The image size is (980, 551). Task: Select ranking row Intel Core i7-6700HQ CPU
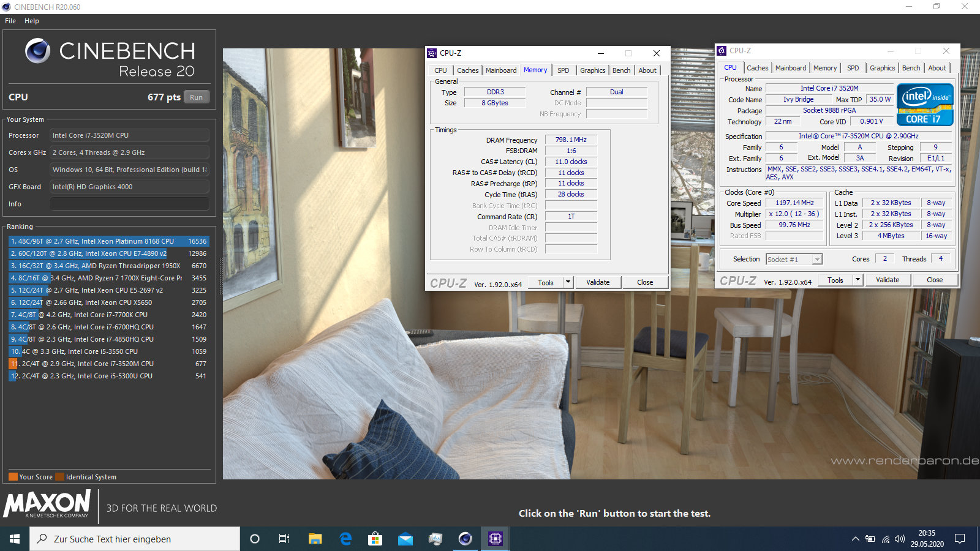click(108, 327)
